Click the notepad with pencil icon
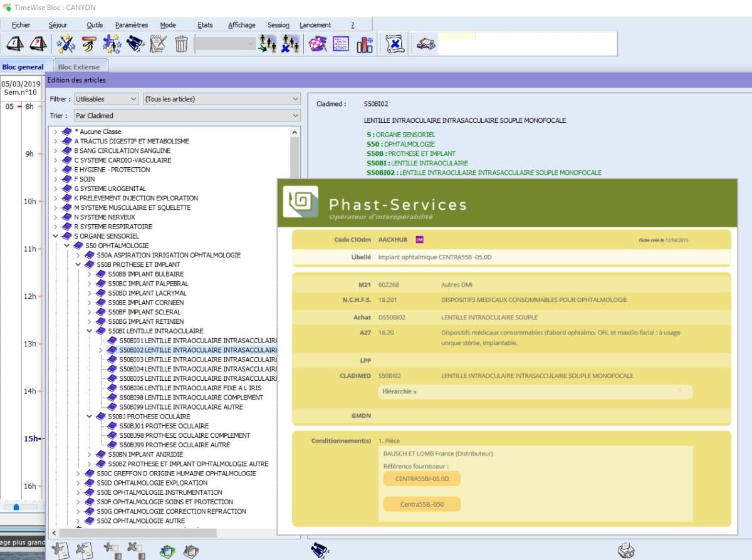 [158, 44]
